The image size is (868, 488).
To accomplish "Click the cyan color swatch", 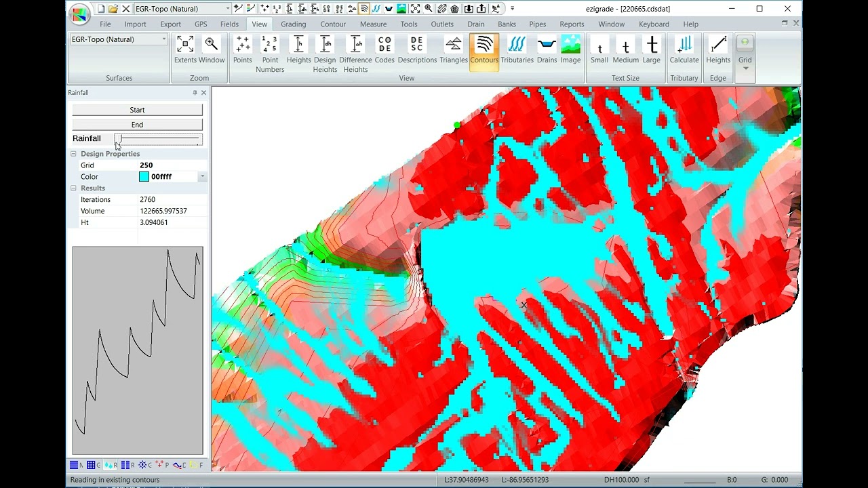I will click(x=144, y=177).
